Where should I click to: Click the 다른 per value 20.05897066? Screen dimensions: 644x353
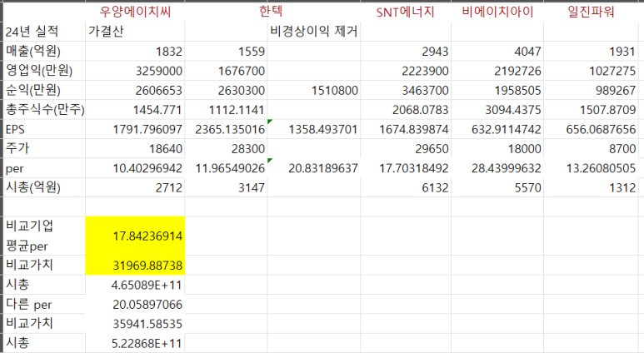tap(135, 304)
